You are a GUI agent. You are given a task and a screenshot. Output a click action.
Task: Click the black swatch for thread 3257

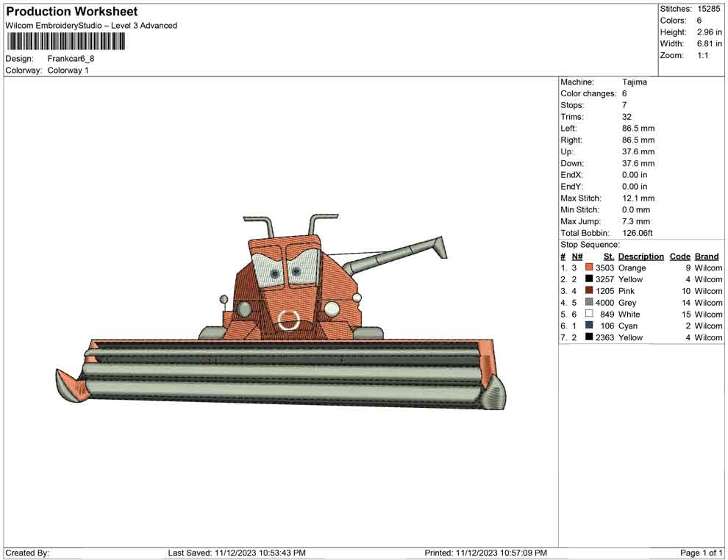coord(589,279)
